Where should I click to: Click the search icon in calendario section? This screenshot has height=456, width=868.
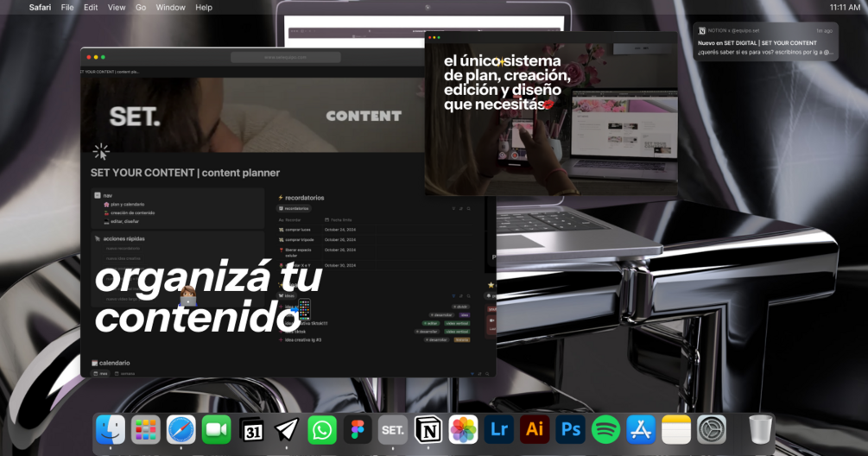(487, 374)
